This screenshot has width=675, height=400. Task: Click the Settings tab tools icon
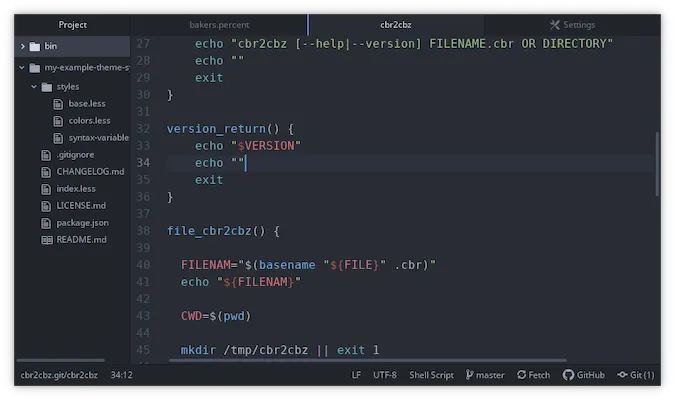point(554,25)
